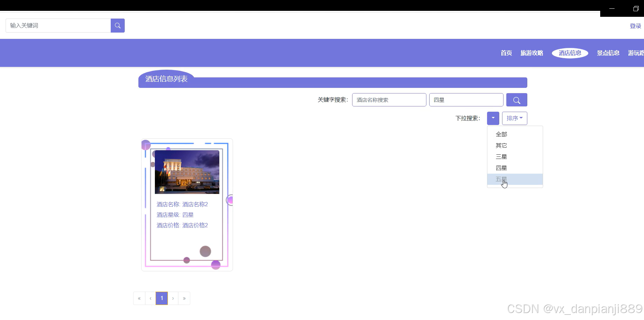This screenshot has width=644, height=320.
Task: Go to the previous page (‹)
Action: click(x=150, y=298)
